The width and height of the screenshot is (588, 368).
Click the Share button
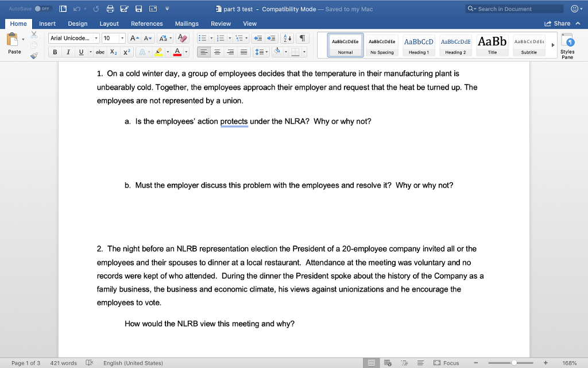[558, 24]
